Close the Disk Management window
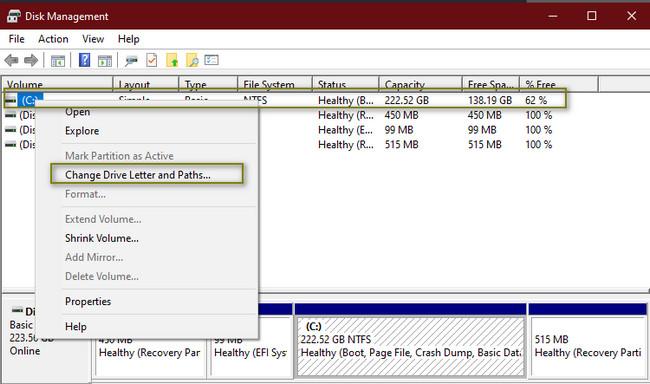The width and height of the screenshot is (650, 384). [631, 16]
